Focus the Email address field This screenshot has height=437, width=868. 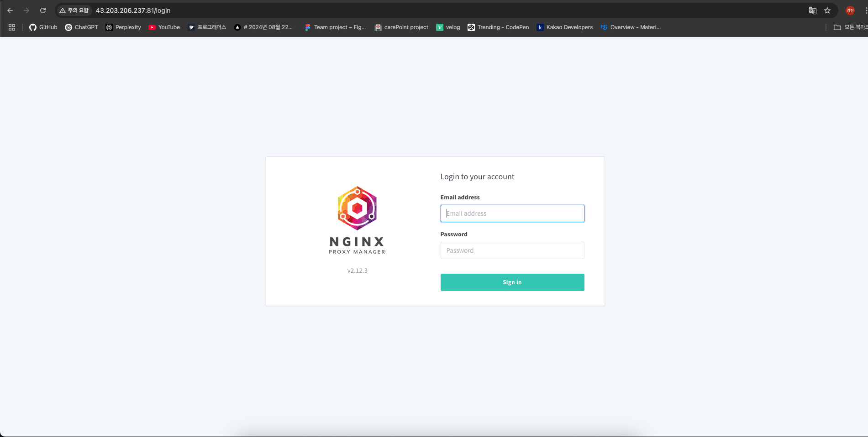click(512, 213)
